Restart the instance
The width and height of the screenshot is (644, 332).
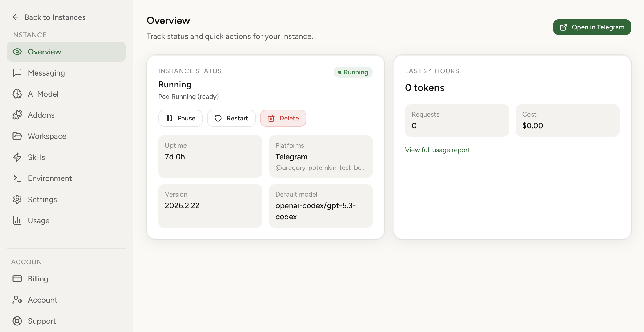click(231, 118)
